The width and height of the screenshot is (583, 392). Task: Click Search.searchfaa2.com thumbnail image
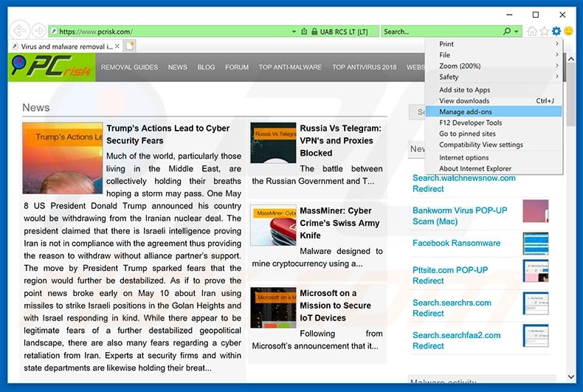point(536,335)
